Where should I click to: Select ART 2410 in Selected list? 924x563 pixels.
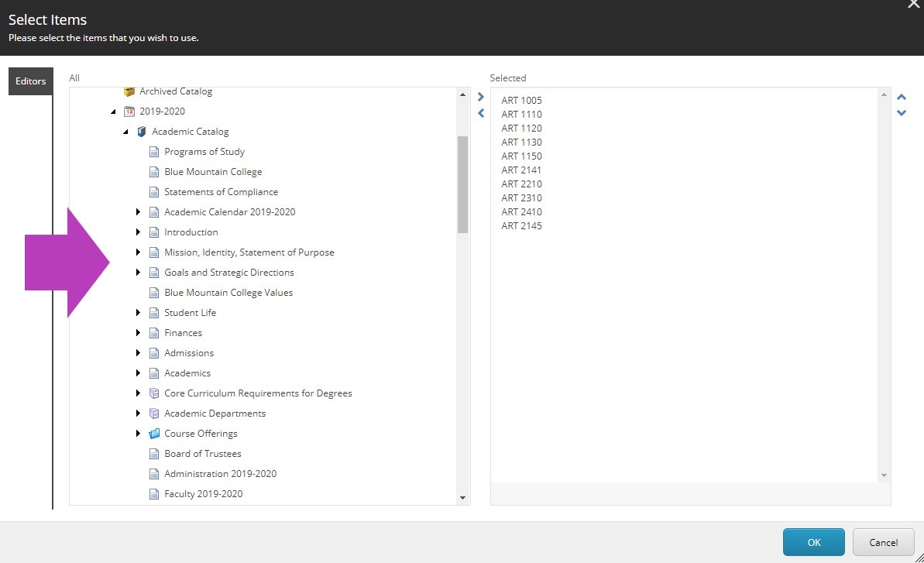tap(521, 212)
